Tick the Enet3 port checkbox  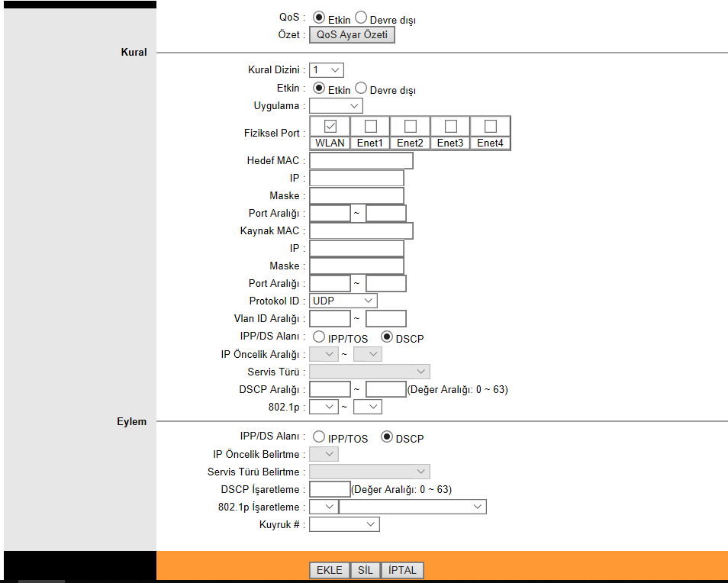click(450, 126)
